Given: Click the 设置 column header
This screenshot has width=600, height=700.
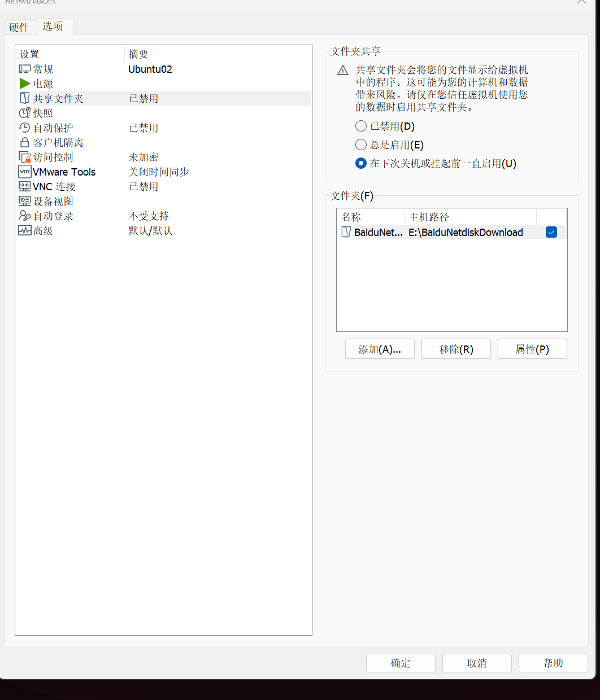Looking at the screenshot, I should (x=70, y=54).
